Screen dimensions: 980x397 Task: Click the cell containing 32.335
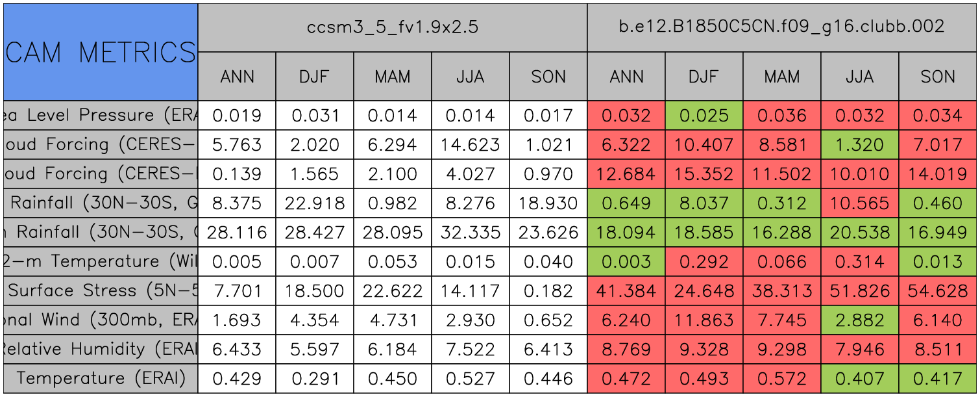[471, 233]
